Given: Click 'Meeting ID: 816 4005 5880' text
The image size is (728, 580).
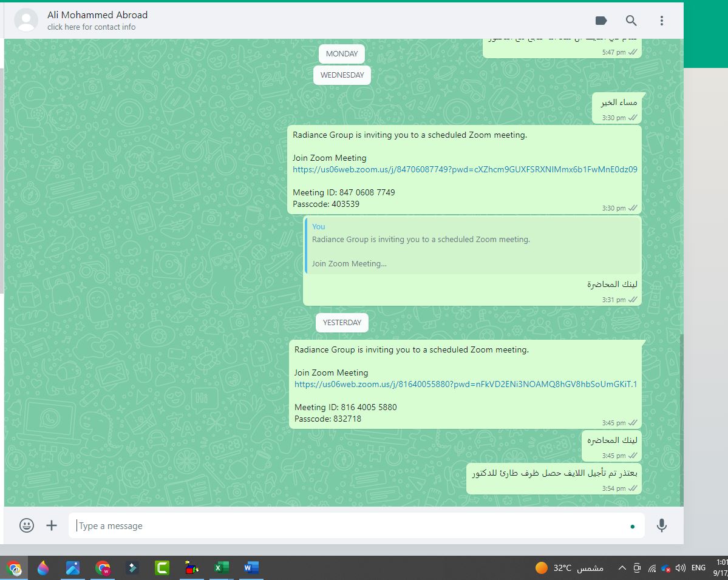Looking at the screenshot, I should tap(345, 407).
